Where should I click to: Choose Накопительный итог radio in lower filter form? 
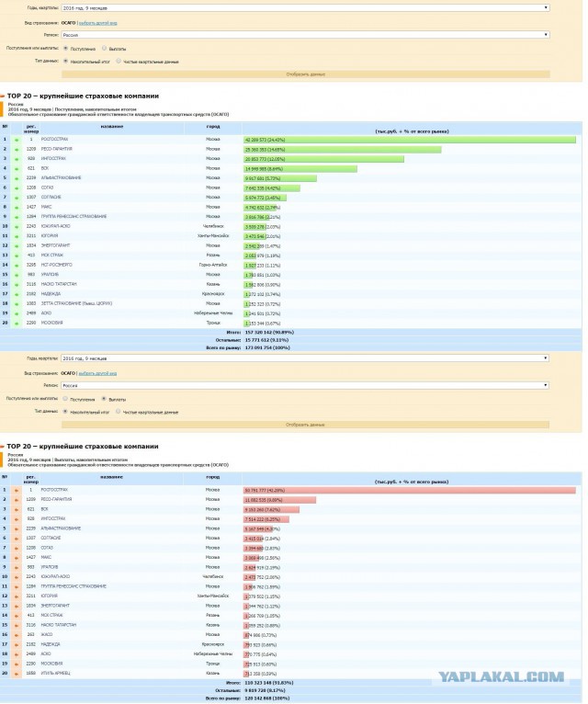click(x=65, y=411)
